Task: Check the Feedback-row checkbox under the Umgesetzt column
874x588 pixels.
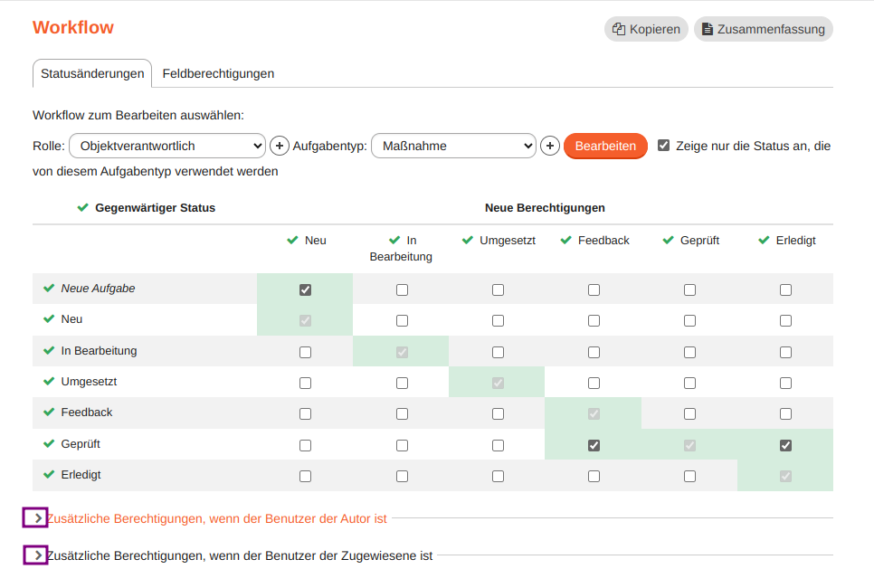Action: point(497,413)
